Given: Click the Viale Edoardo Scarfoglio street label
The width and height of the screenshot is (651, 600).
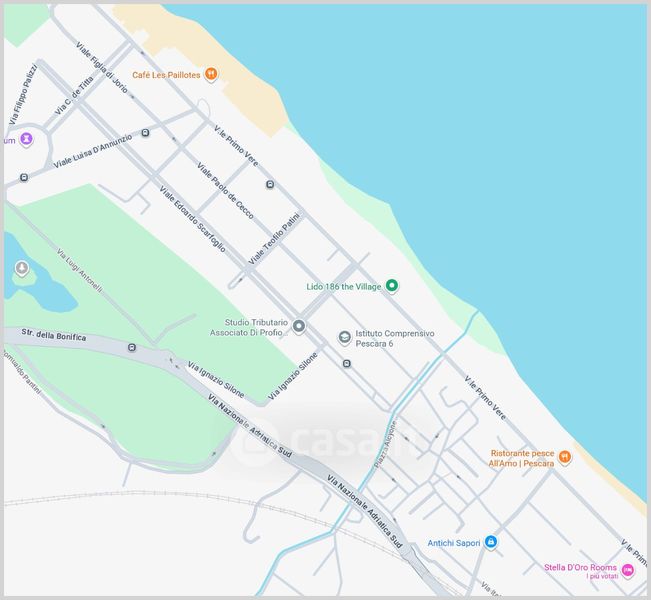Looking at the screenshot, I should point(193,219).
